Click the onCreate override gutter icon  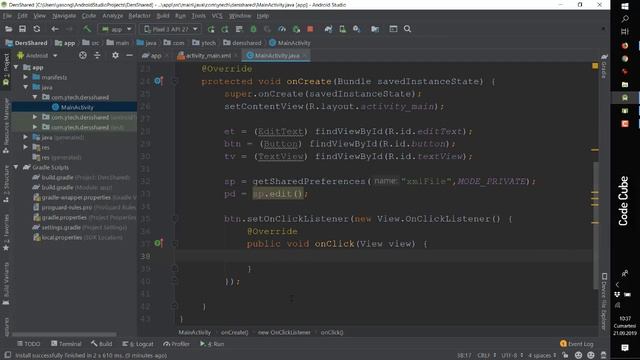pos(158,81)
